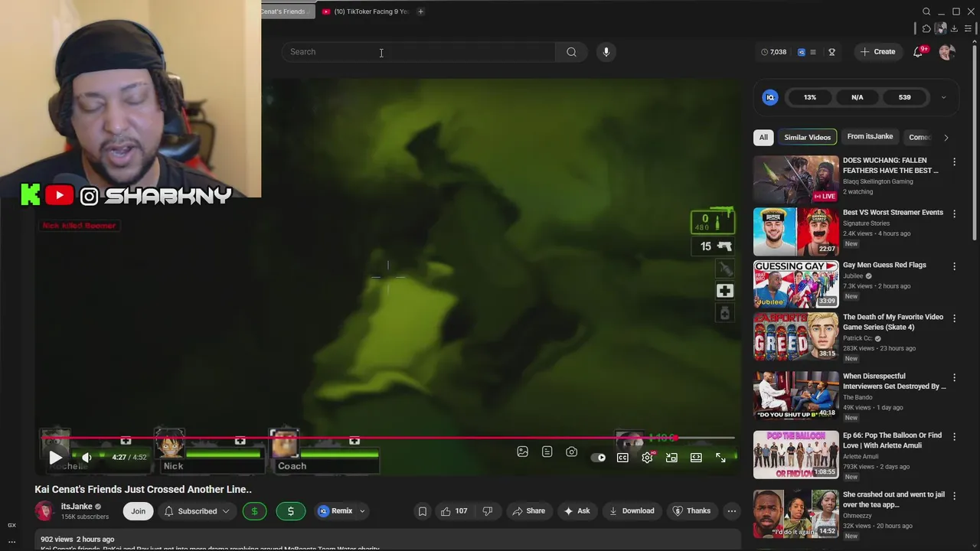Open more actions three-dot menu under video
Image resolution: width=980 pixels, height=551 pixels.
pos(732,511)
